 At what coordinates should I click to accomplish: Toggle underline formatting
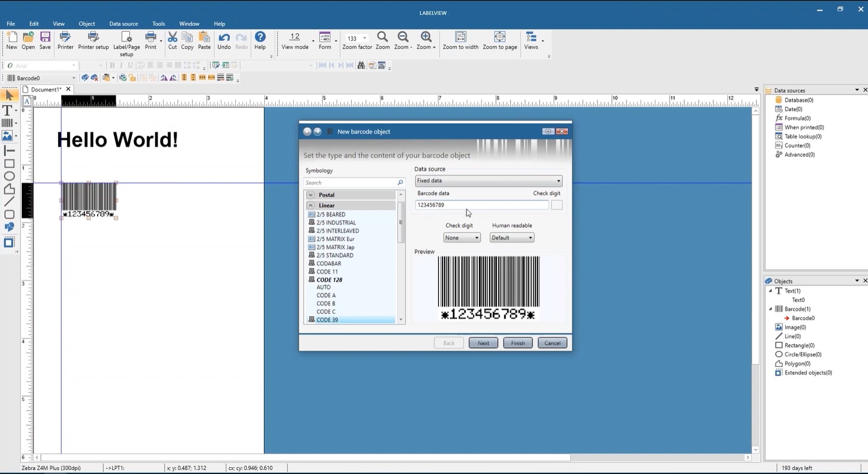[129, 65]
